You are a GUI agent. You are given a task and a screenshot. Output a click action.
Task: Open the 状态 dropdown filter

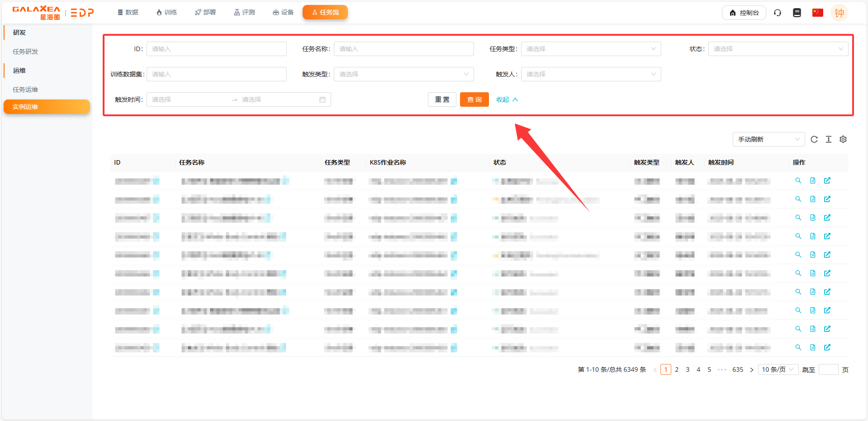tap(778, 49)
